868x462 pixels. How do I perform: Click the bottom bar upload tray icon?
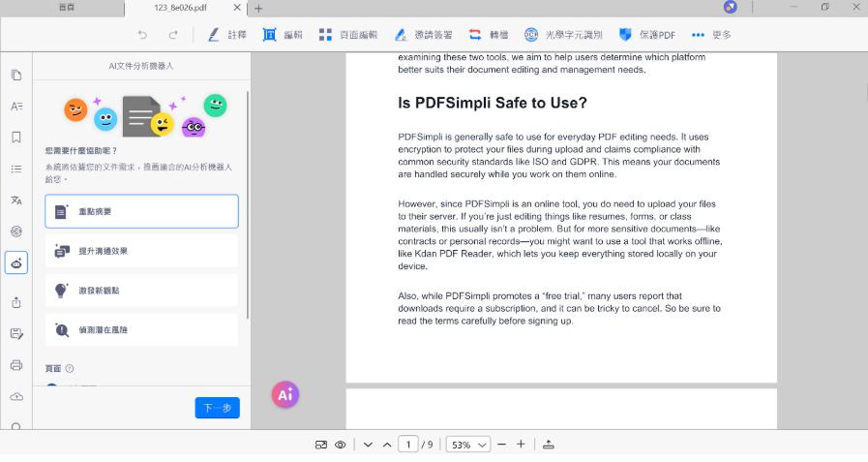click(x=549, y=445)
